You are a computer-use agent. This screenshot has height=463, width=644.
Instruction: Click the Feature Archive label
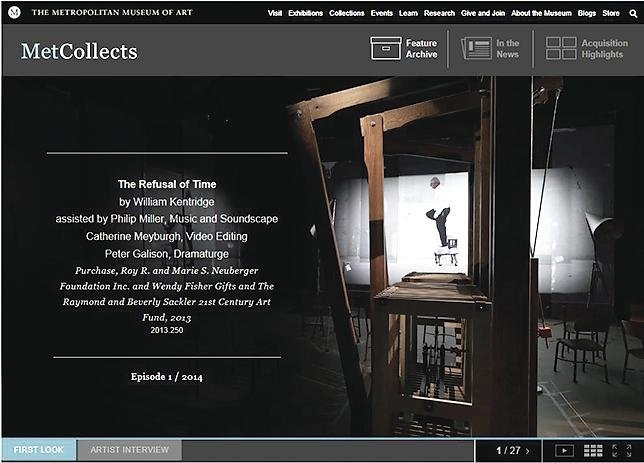421,48
